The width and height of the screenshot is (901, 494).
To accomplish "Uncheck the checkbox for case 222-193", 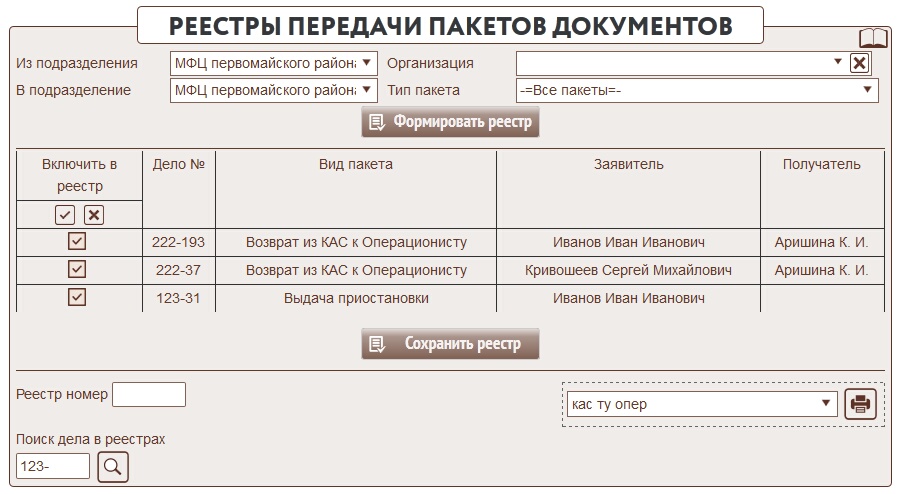I will 77,241.
